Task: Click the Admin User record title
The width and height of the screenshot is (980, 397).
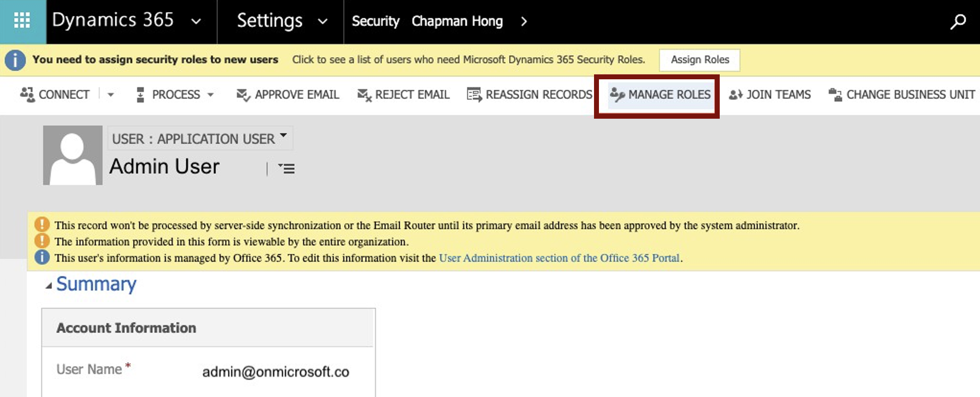Action: [x=164, y=166]
